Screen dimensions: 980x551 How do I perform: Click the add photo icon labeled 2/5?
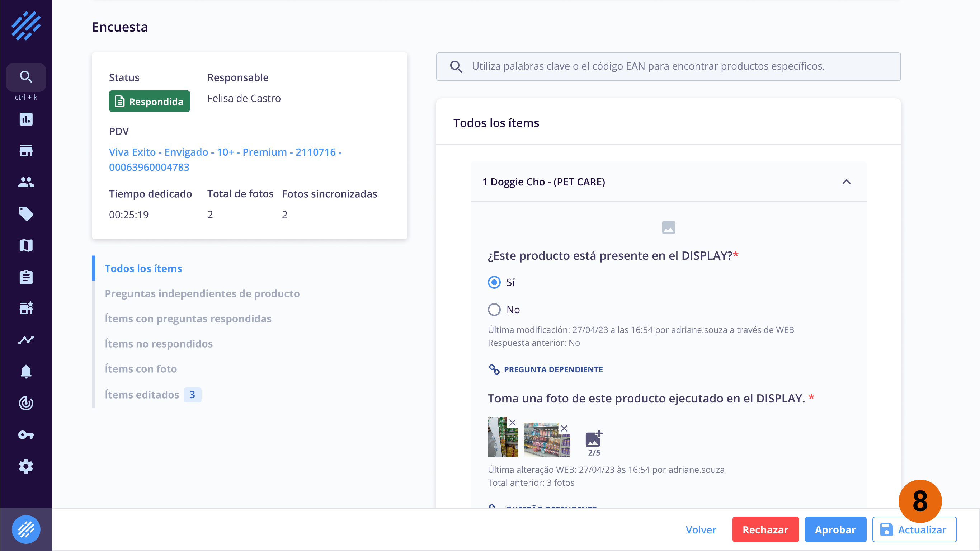(x=593, y=439)
